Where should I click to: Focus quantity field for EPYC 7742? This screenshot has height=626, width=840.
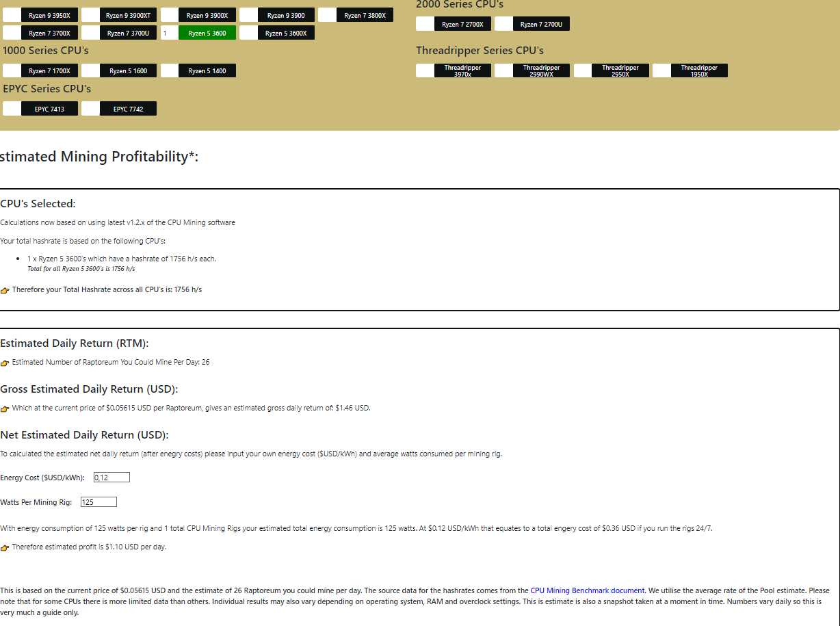(x=90, y=109)
